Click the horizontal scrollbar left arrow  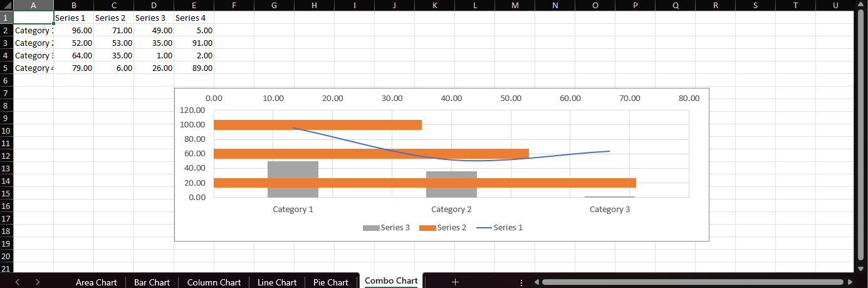[536, 282]
